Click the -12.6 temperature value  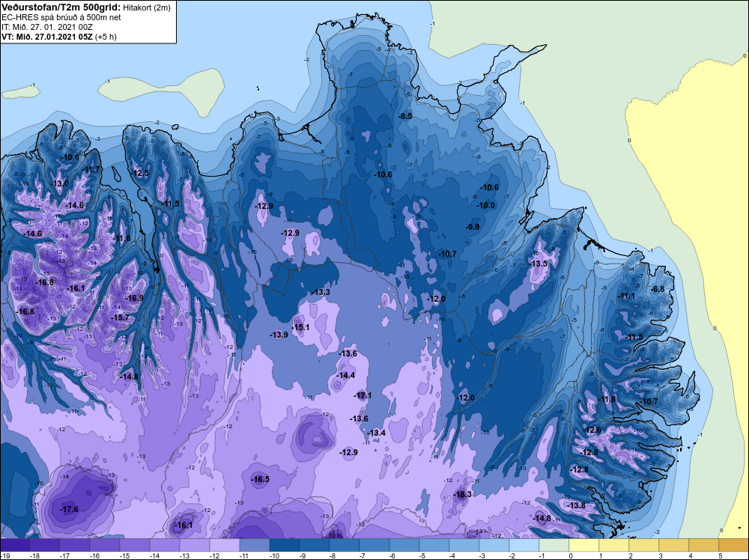click(592, 430)
